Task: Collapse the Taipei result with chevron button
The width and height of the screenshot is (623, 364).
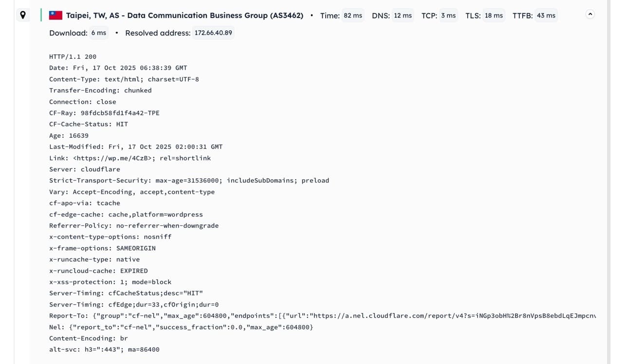Action: 590,15
